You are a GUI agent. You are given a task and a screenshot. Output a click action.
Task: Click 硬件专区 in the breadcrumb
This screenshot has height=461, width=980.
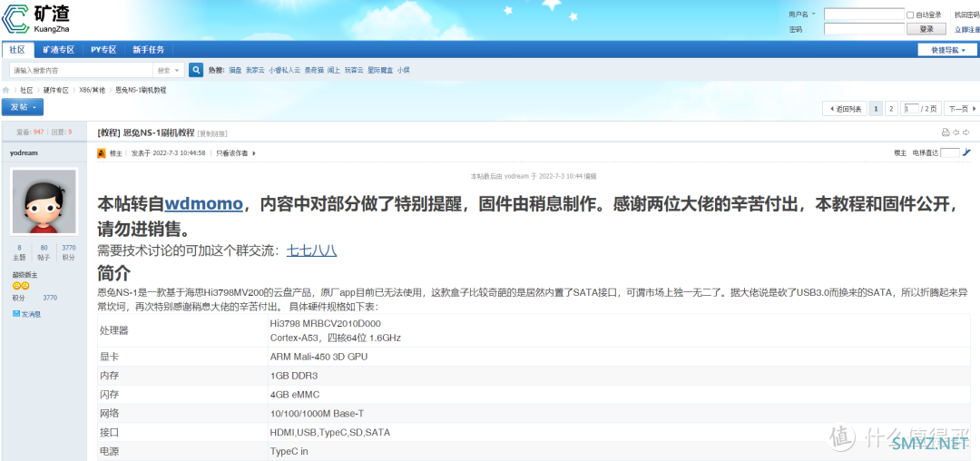pyautogui.click(x=55, y=90)
